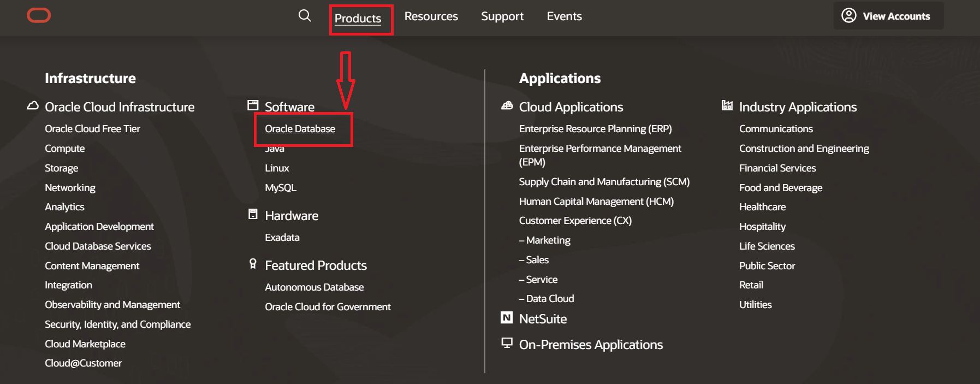Select Networking link

tap(70, 188)
